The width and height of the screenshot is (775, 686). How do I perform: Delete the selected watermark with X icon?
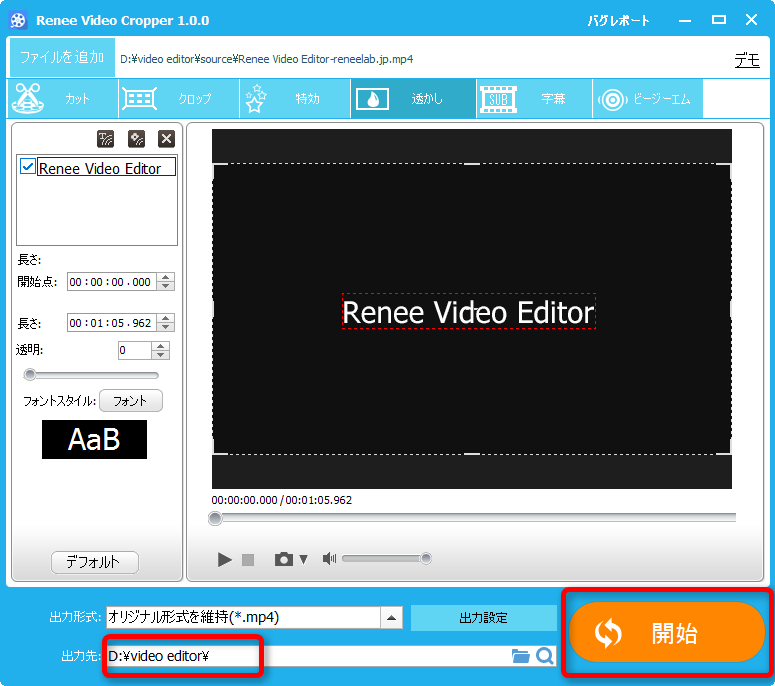pos(167,139)
